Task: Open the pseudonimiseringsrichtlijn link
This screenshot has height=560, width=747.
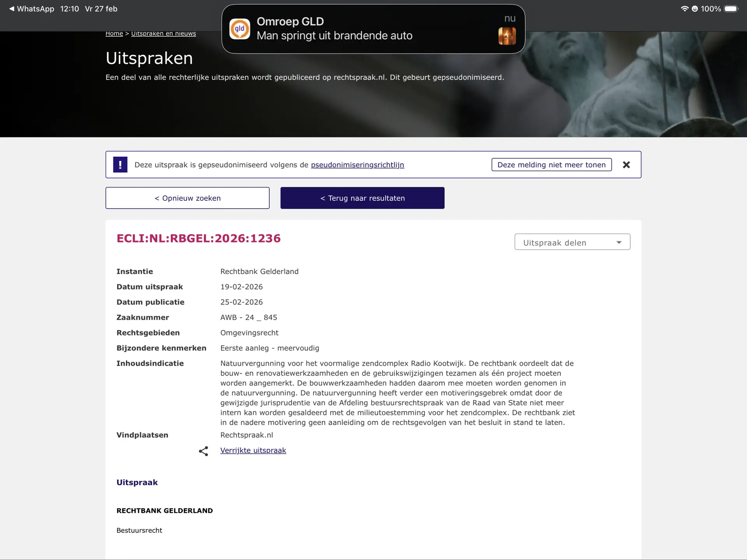Action: (357, 165)
